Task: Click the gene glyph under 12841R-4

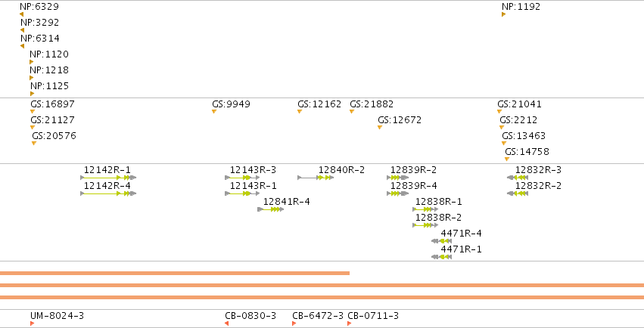Action: pyautogui.click(x=271, y=209)
